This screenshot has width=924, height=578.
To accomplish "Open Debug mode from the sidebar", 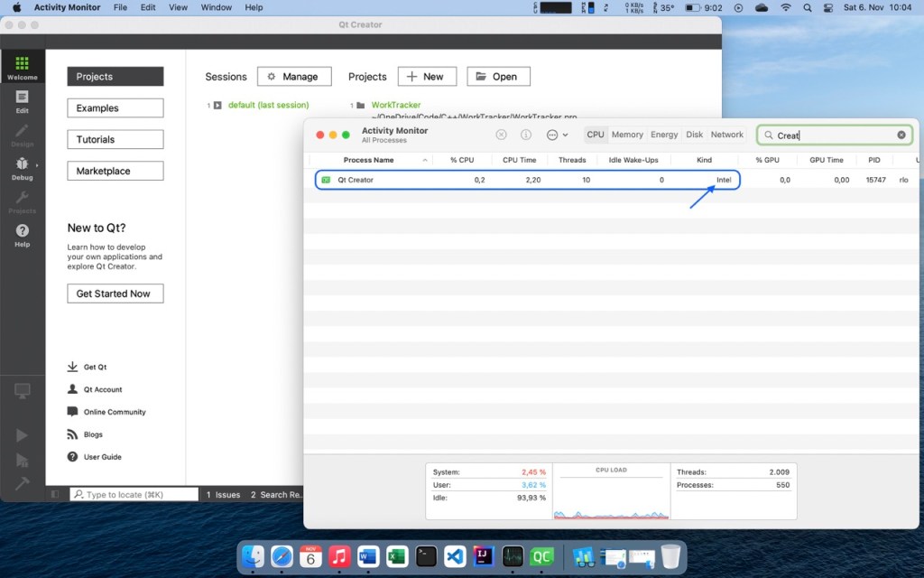I will tap(23, 164).
